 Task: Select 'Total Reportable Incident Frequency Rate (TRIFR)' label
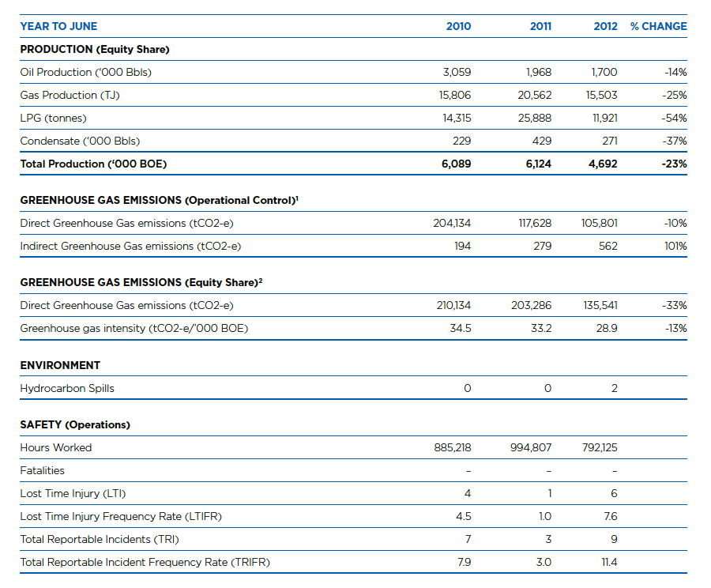point(145,562)
